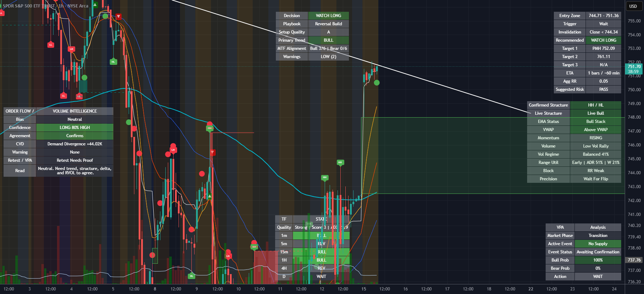The image size is (644, 294).
Task: Click the Recommended WATCH LONG cell
Action: coord(603,40)
